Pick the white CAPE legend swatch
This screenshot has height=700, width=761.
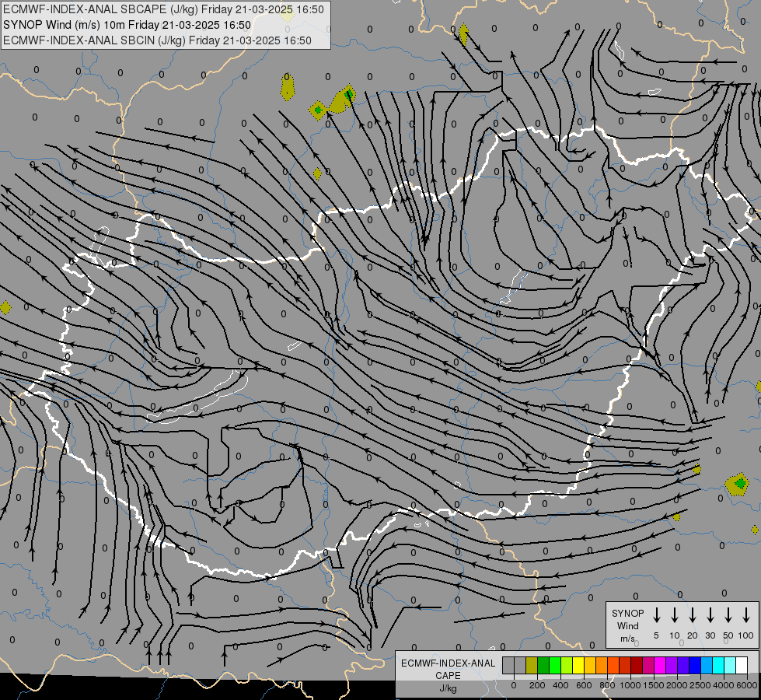(742, 665)
